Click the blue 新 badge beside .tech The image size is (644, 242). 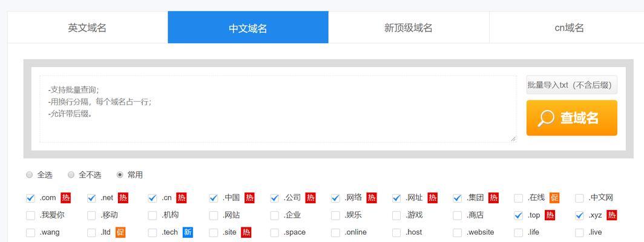click(188, 232)
